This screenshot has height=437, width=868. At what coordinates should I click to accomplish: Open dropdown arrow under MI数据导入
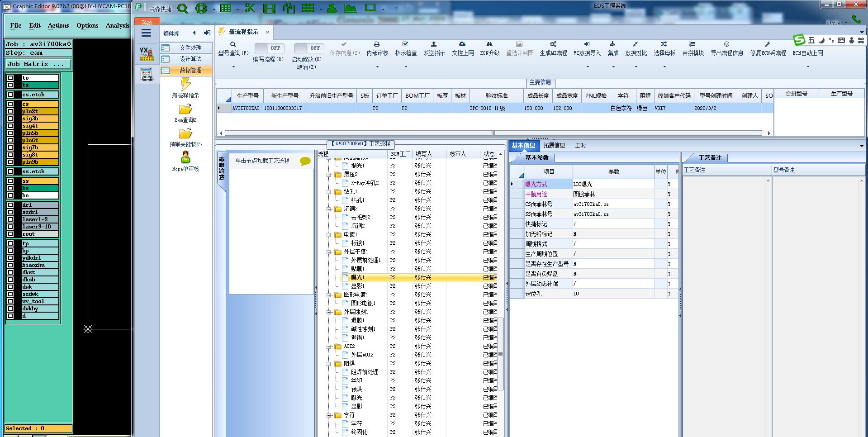click(588, 67)
